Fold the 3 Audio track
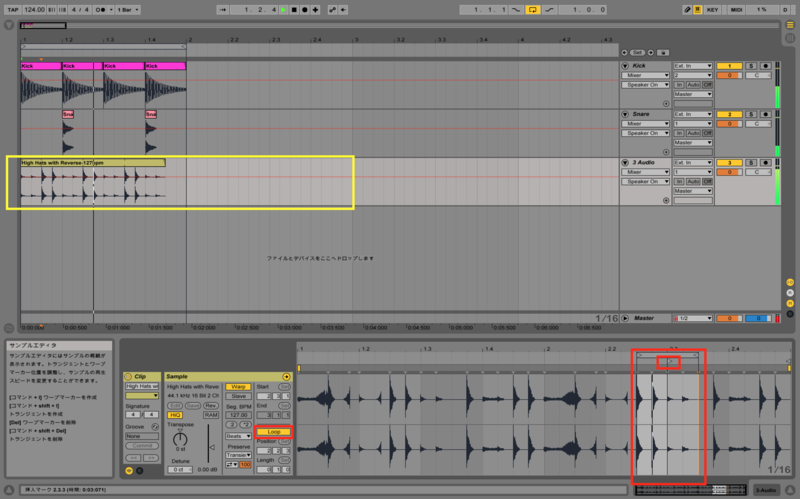 pos(625,162)
